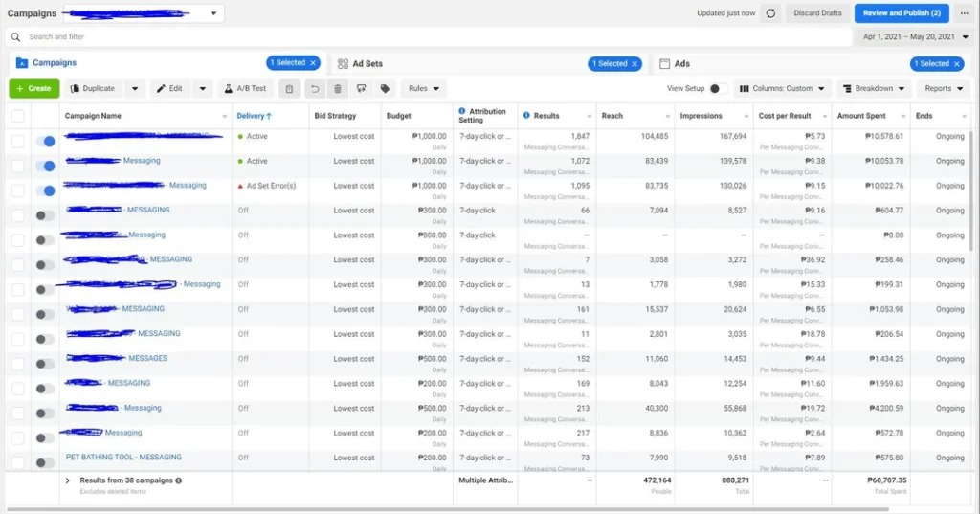The width and height of the screenshot is (980, 514).
Task: Open the Rules dropdown
Action: (423, 89)
